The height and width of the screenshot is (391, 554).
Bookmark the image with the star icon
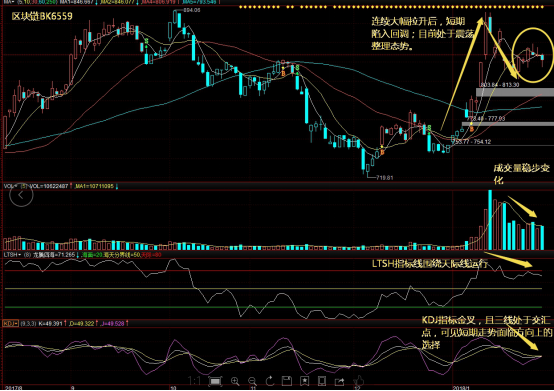pyautogui.click(x=304, y=381)
